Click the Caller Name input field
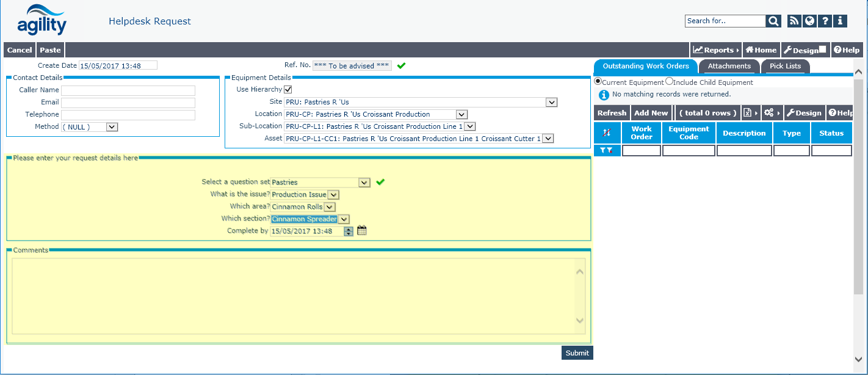Screen dimensions: 868x375 coord(128,90)
